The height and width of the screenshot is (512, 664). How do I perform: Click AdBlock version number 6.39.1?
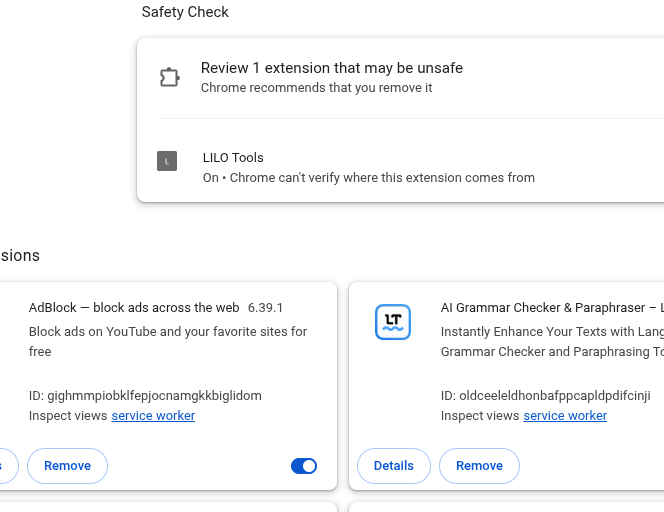(x=265, y=308)
